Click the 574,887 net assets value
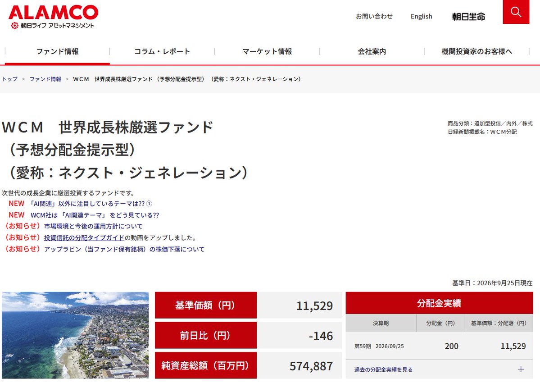Viewport: 540px width, 392px height. [x=311, y=366]
